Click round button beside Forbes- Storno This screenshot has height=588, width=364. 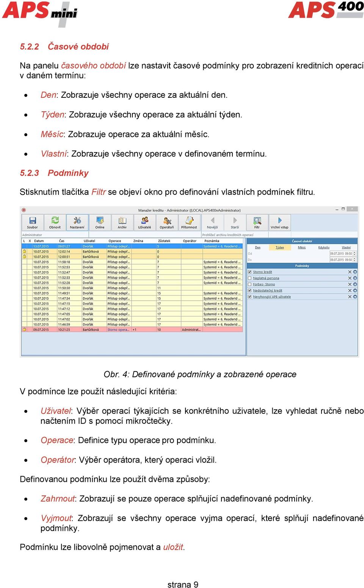coord(355,284)
